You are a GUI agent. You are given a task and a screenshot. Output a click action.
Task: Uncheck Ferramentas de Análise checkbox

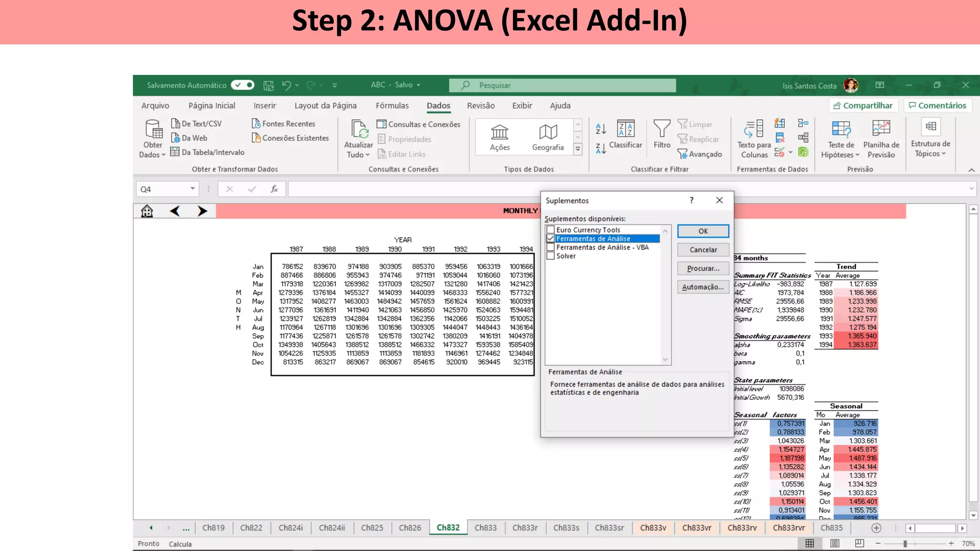[x=551, y=239]
